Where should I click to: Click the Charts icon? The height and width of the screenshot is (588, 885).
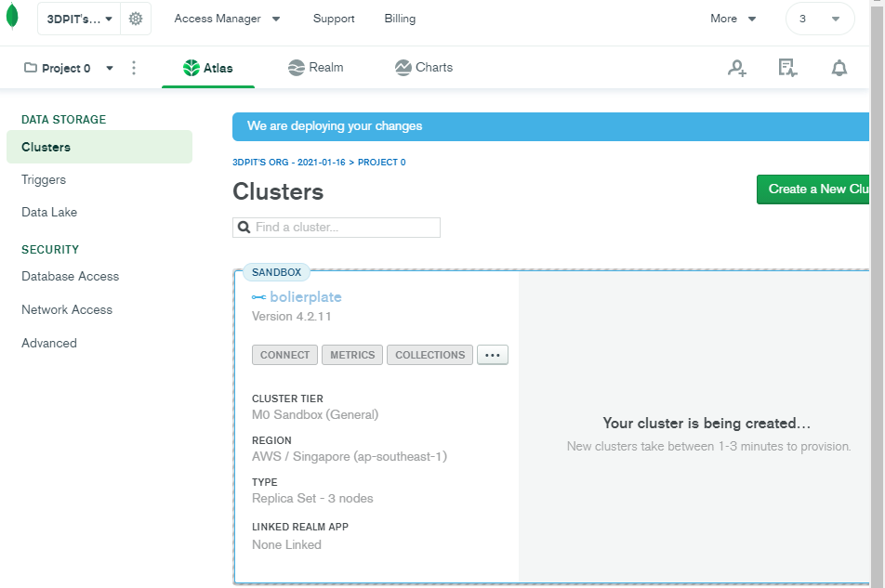pyautogui.click(x=403, y=68)
